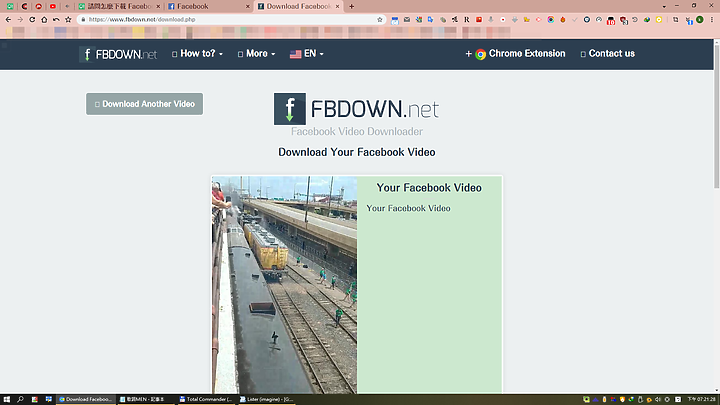Open the Windows Start menu
This screenshot has width=720, height=405.
tap(6, 399)
